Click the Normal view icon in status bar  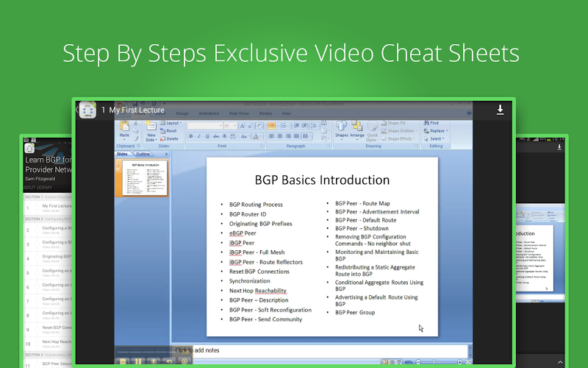pos(385,362)
